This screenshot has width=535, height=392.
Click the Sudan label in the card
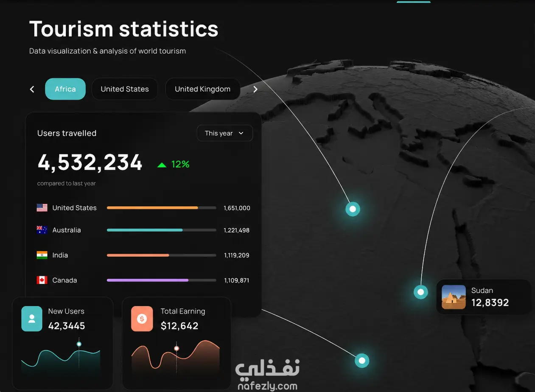tap(482, 291)
